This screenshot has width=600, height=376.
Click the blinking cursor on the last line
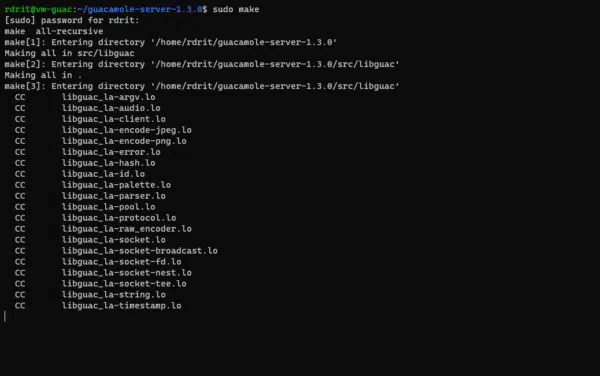pyautogui.click(x=5, y=316)
